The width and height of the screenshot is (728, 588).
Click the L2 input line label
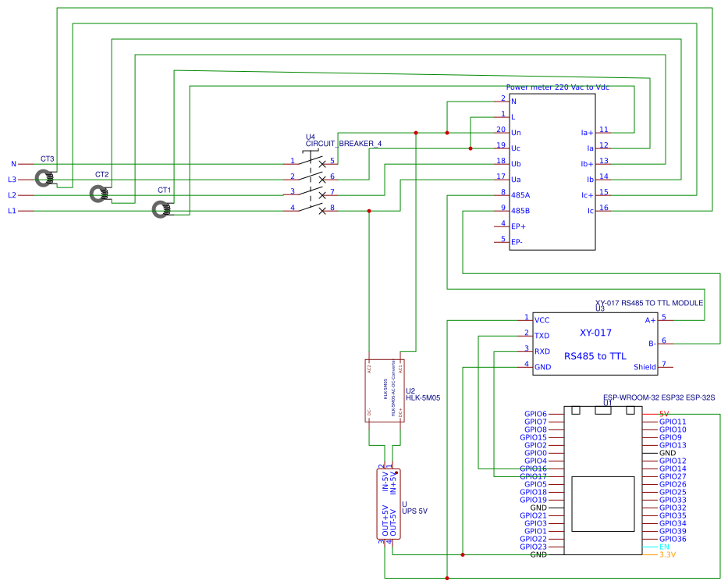tap(12, 195)
